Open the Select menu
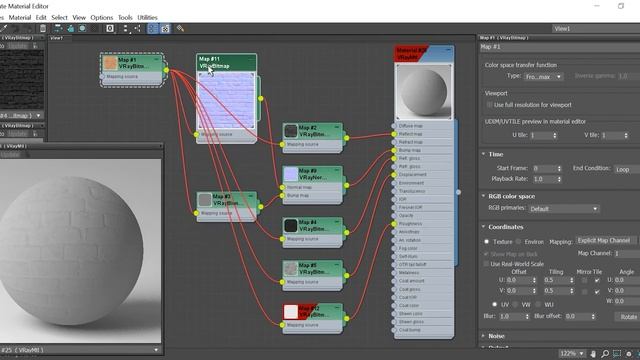Image resolution: width=640 pixels, height=360 pixels. [x=59, y=18]
